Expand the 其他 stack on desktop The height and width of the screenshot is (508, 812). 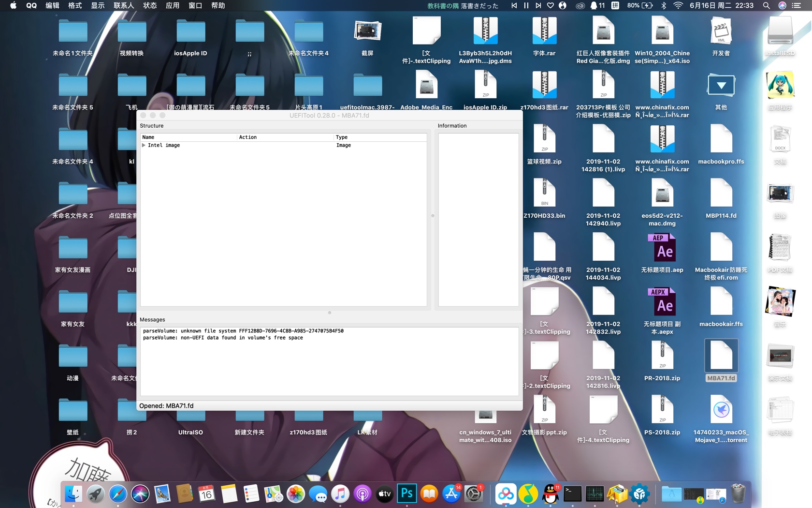(x=721, y=90)
